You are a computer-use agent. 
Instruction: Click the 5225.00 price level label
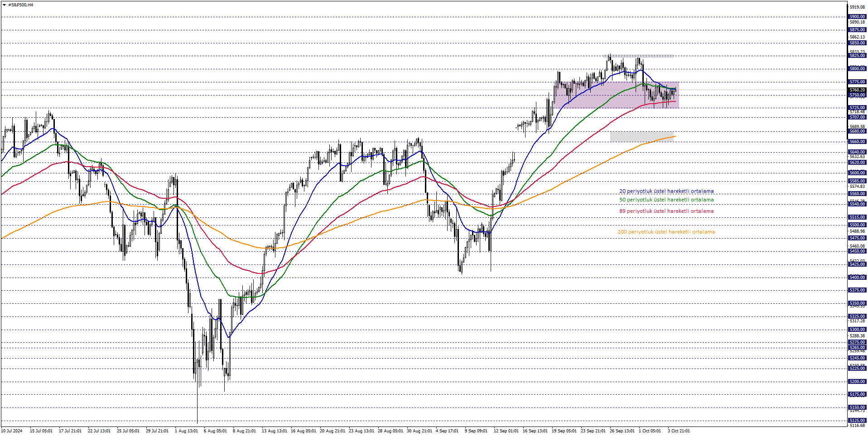[857, 369]
